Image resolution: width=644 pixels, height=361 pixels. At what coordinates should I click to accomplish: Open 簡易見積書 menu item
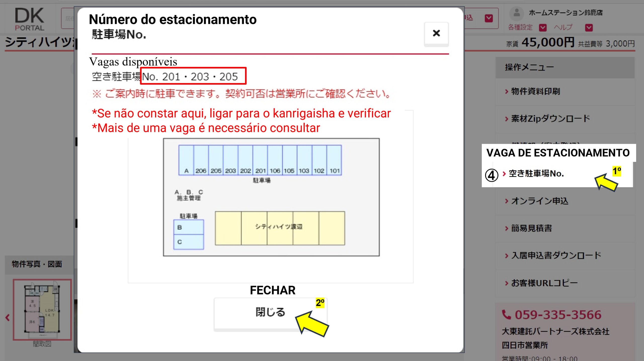point(531,228)
